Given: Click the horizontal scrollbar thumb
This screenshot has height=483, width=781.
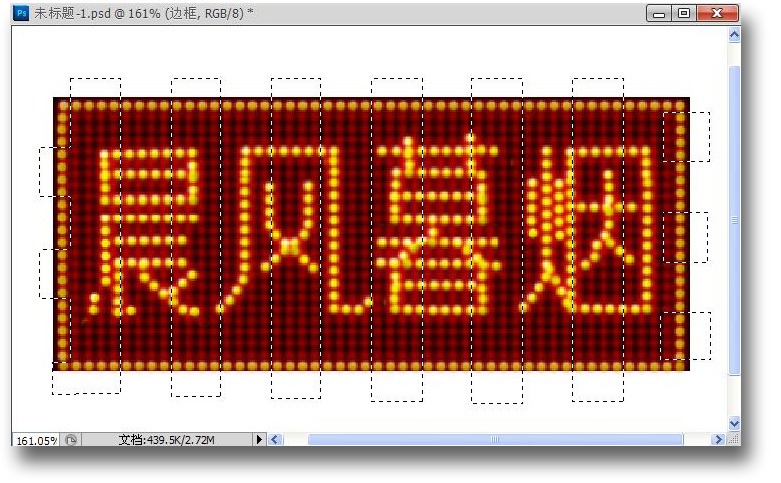Looking at the screenshot, I should 495,439.
